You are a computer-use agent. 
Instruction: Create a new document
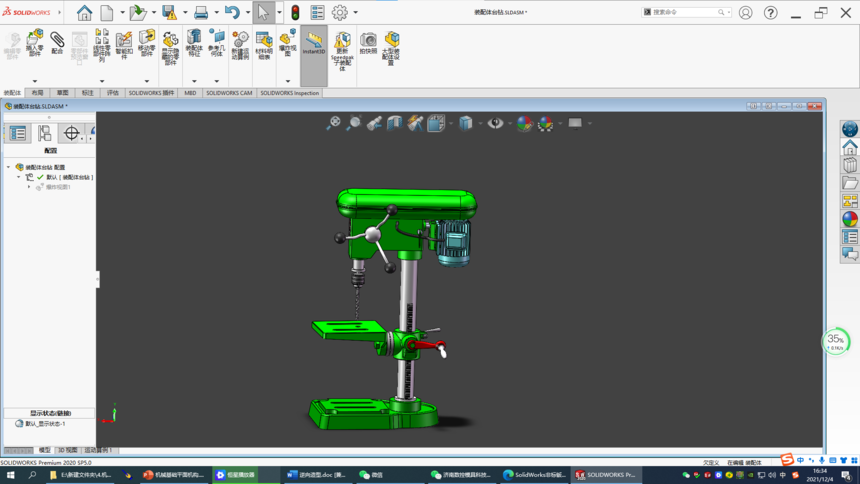pos(107,13)
